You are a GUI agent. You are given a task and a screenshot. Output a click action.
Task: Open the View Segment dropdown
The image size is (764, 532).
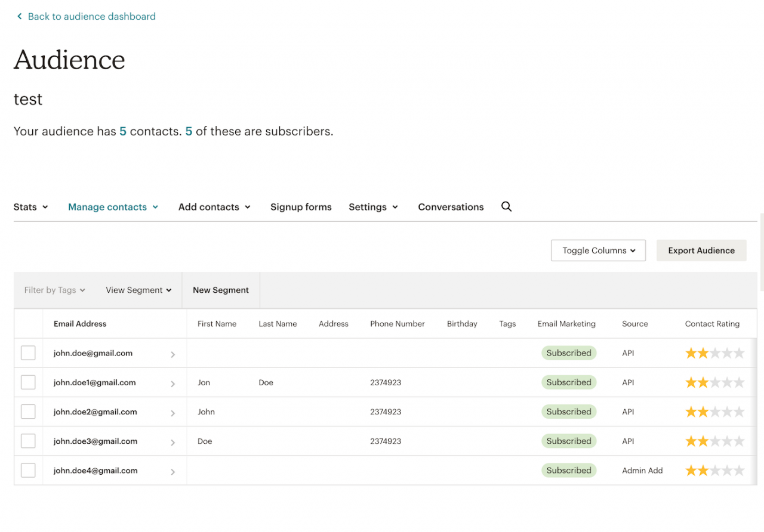tap(138, 290)
